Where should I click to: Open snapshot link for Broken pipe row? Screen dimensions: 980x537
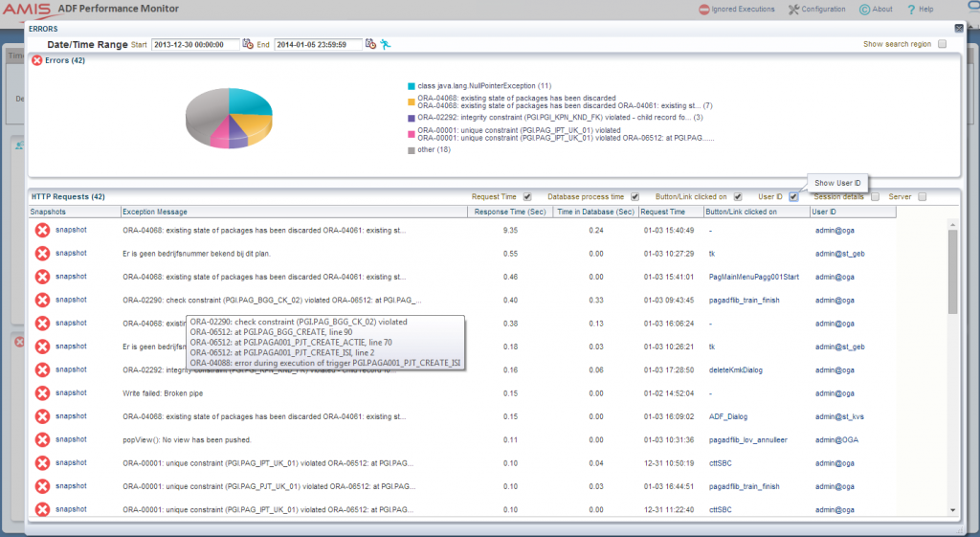(71, 393)
